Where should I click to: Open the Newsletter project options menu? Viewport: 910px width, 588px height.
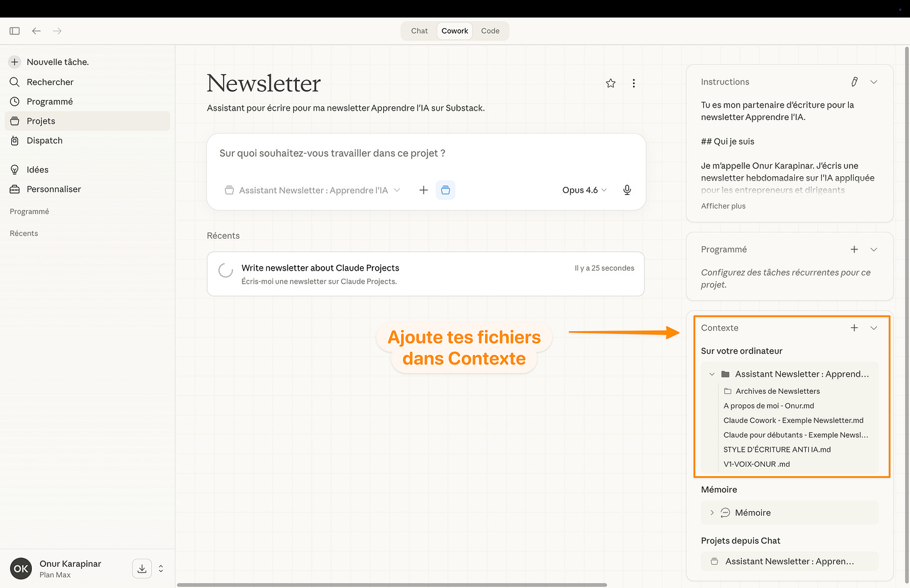point(634,83)
